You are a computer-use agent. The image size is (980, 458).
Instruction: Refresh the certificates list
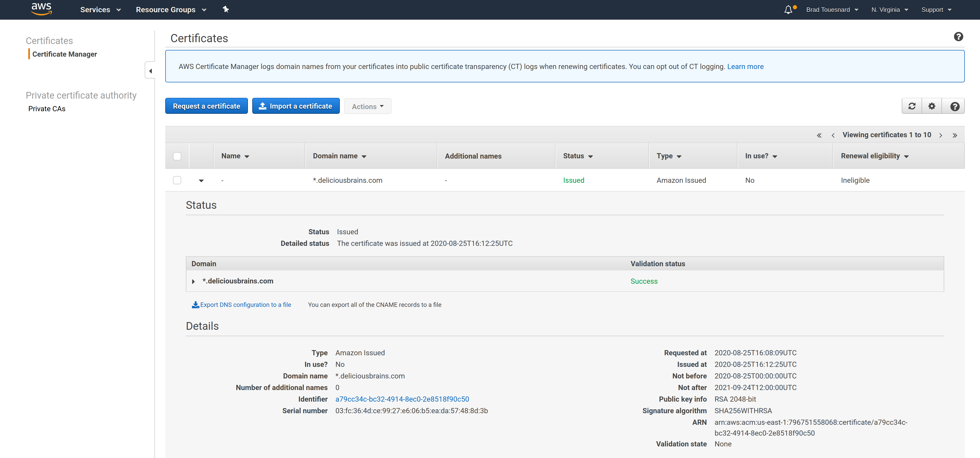[912, 106]
